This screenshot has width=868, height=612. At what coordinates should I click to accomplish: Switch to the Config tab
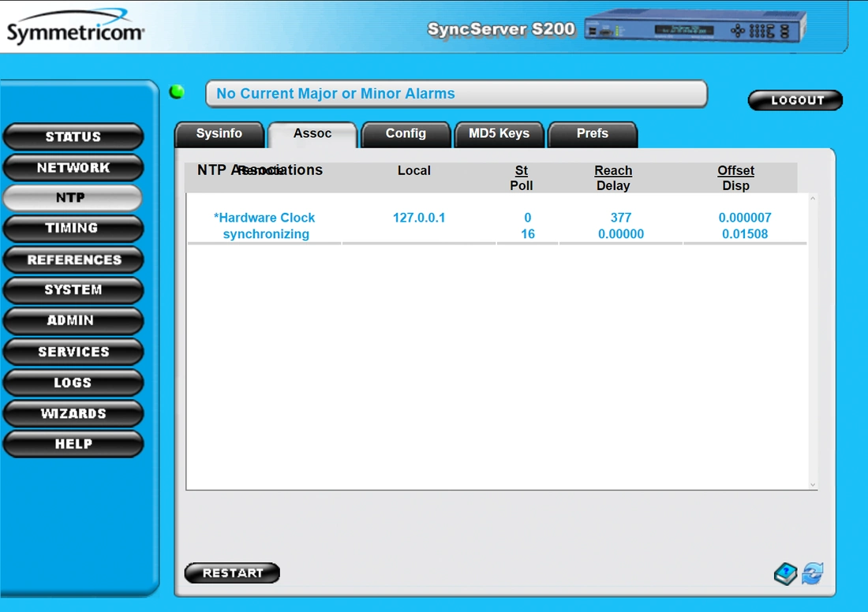(406, 134)
